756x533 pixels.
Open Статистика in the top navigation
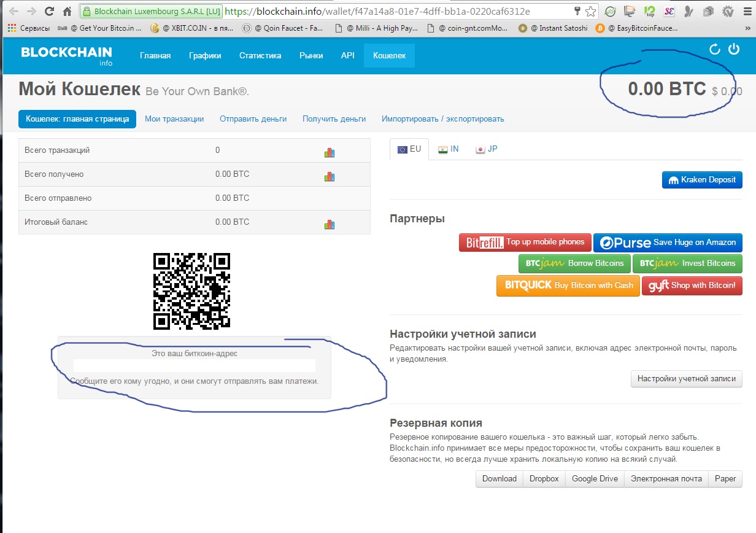click(x=260, y=55)
